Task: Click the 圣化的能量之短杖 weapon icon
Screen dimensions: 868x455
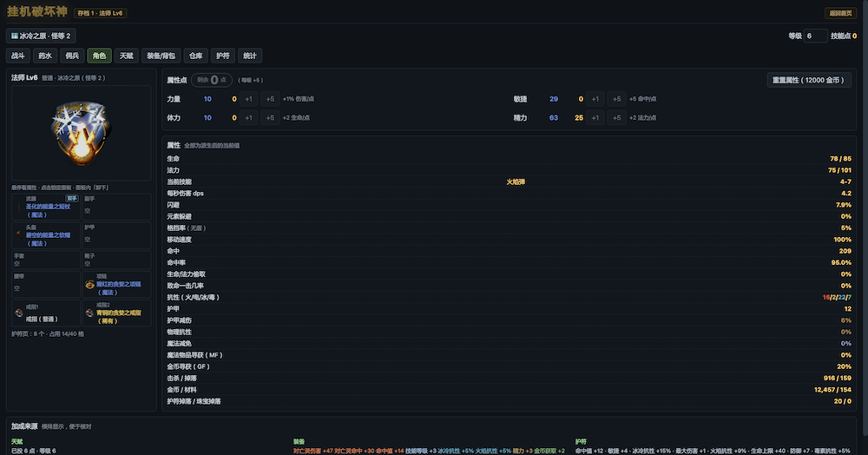Action: tap(19, 207)
